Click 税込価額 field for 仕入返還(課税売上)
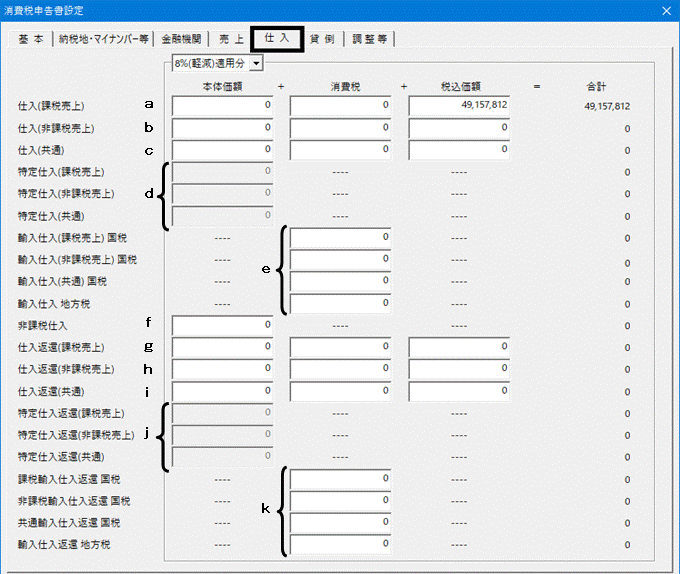Screen dimensions: 680x574 (x=459, y=347)
